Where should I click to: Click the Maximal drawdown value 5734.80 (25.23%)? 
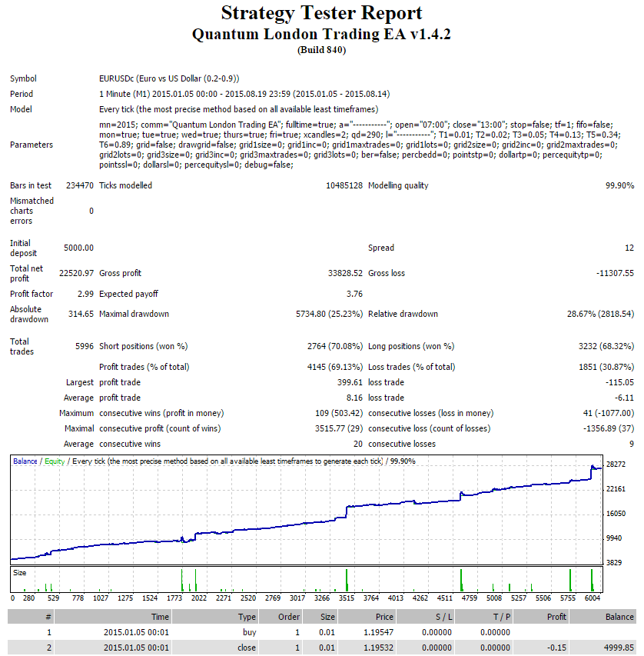pyautogui.click(x=329, y=315)
